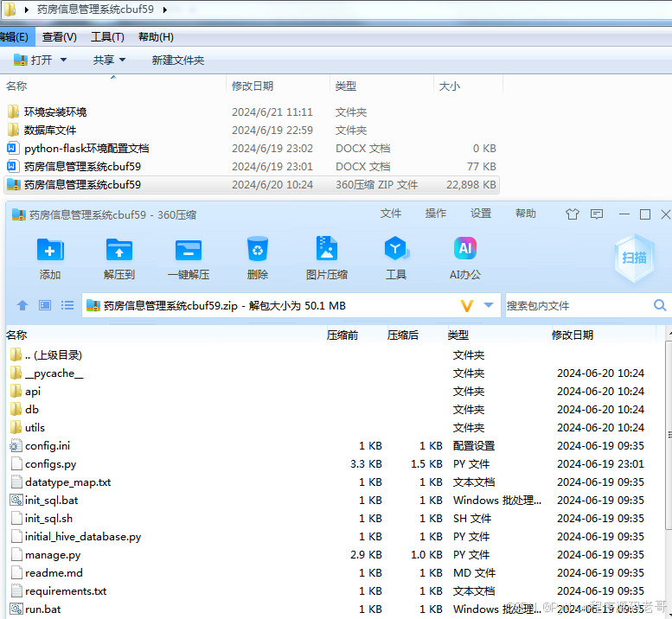This screenshot has width=672, height=619.
Task: Switch to list view in 360压缩
Action: click(x=67, y=305)
